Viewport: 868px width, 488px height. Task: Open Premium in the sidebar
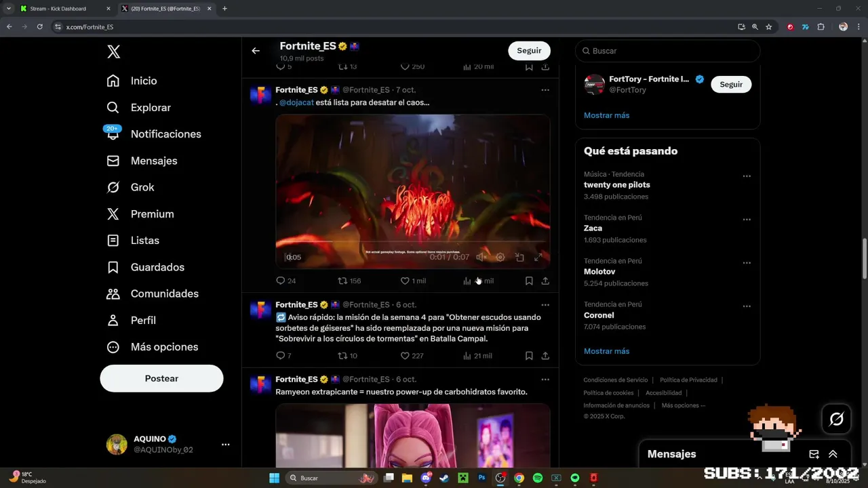(x=140, y=213)
